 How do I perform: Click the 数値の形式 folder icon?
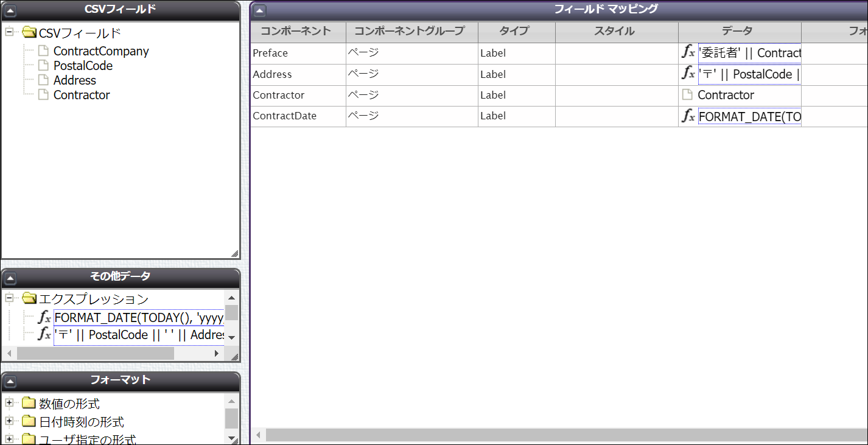pos(29,403)
